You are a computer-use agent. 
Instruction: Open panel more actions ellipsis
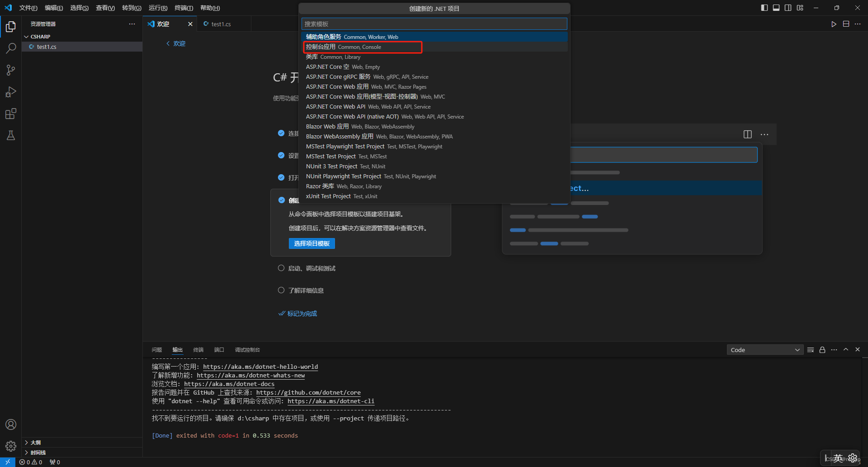pyautogui.click(x=834, y=350)
